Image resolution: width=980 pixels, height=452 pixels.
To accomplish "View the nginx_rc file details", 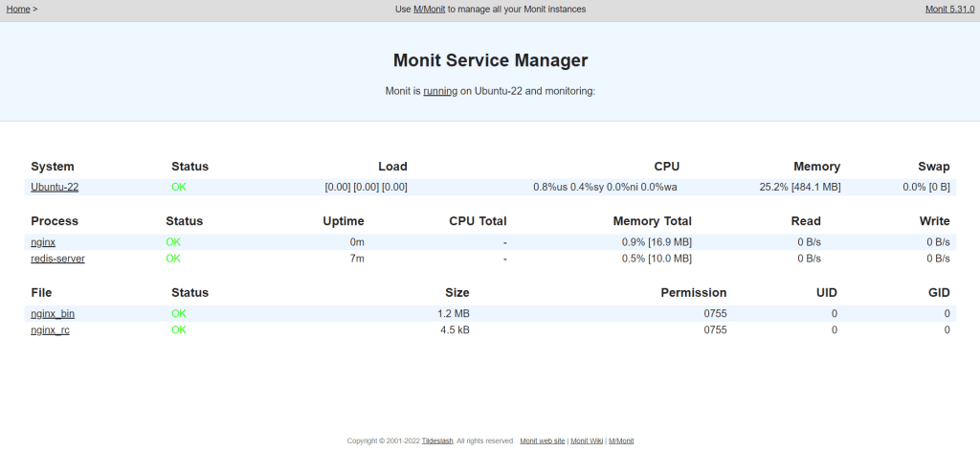I will [x=50, y=329].
